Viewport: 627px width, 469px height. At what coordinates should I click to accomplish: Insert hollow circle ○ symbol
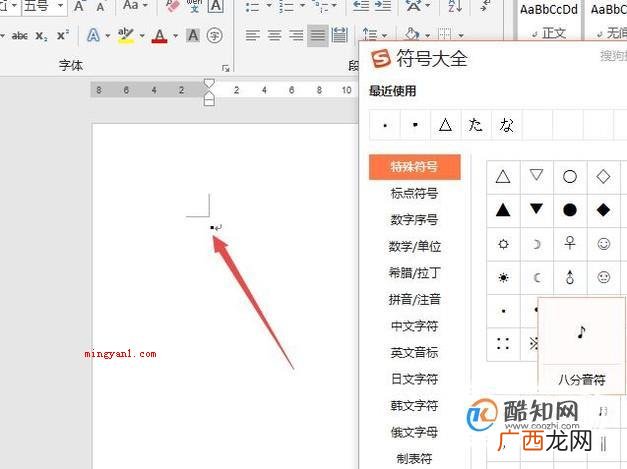570,176
